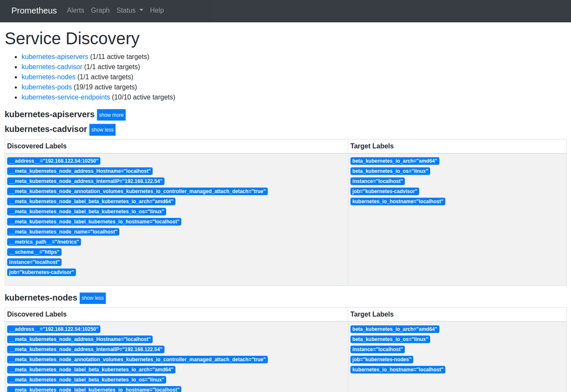Select beta_kubernetes_io_os in cadvisor Target Labels

point(390,171)
